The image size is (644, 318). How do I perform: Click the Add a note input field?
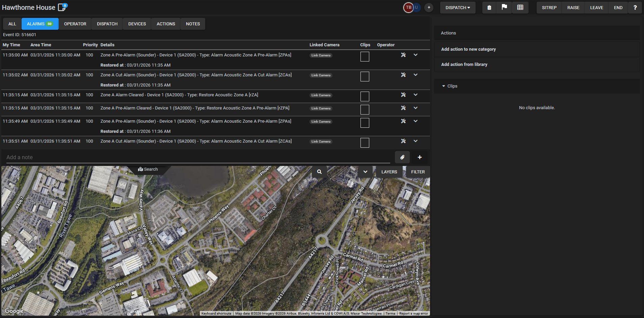pos(198,157)
